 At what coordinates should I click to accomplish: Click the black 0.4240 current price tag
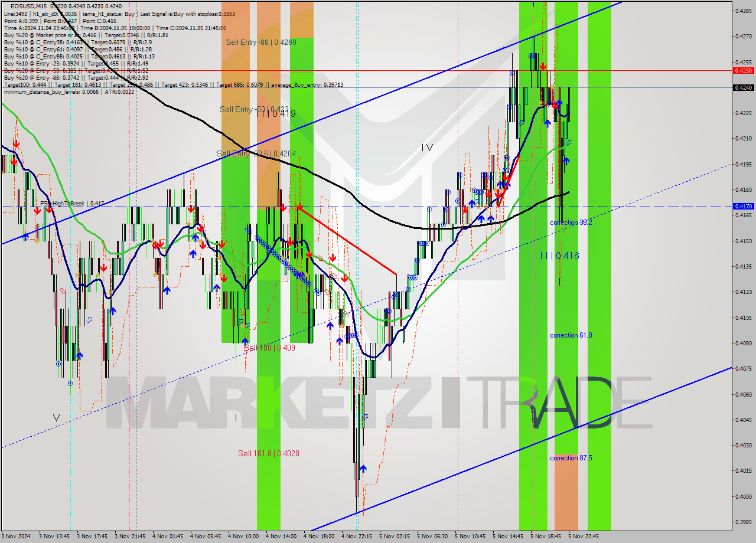[742, 87]
